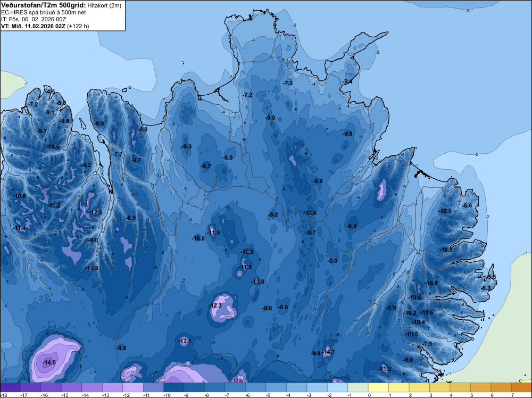This screenshot has width=532, height=398.
Task: Click the temperature value '-14.7'
Action: (x=328, y=352)
